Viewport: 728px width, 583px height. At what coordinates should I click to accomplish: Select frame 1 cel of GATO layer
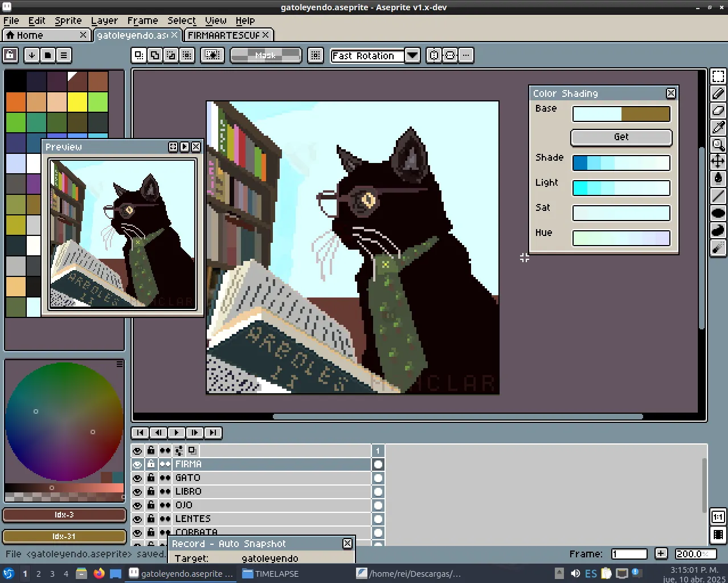click(378, 478)
